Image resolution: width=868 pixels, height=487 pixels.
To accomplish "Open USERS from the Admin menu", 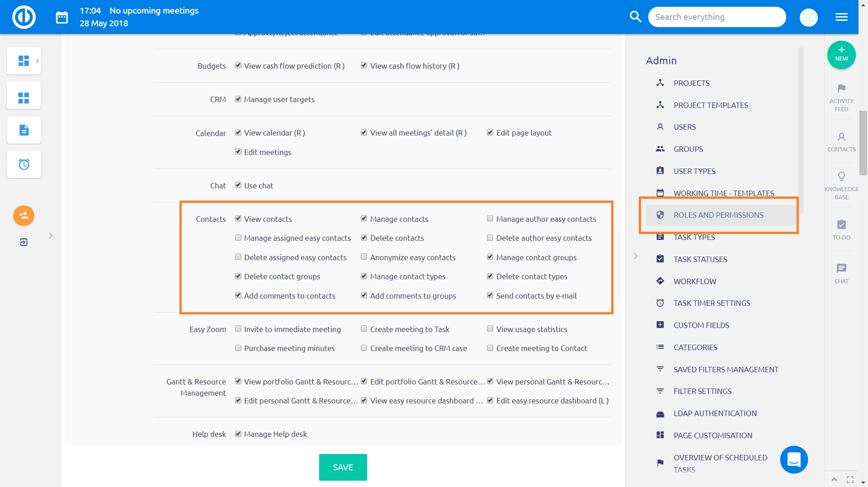I will click(684, 127).
